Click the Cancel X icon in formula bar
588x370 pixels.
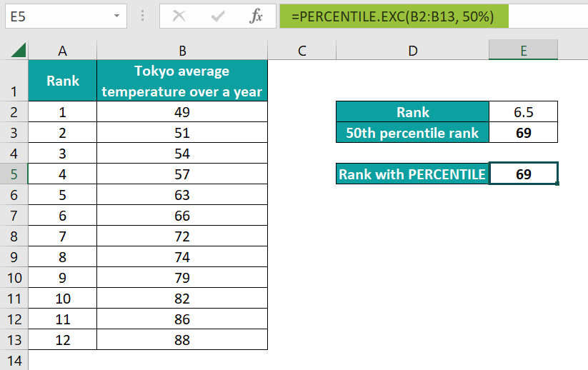point(179,16)
